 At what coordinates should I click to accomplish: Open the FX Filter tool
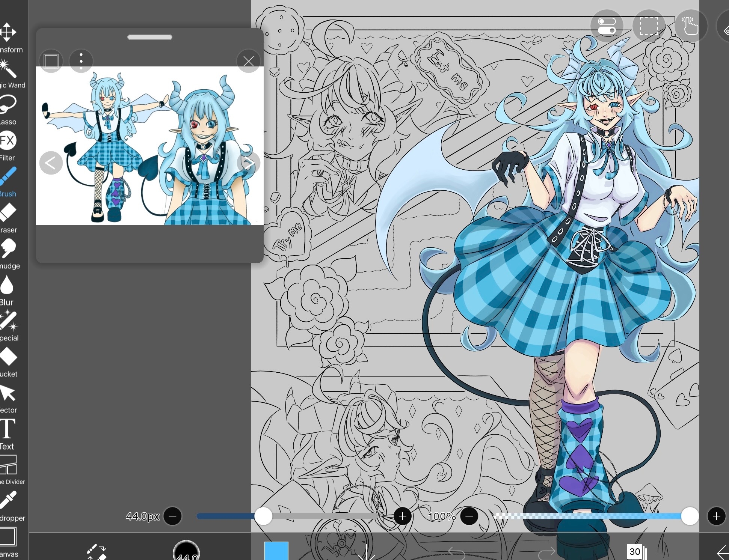(8, 141)
